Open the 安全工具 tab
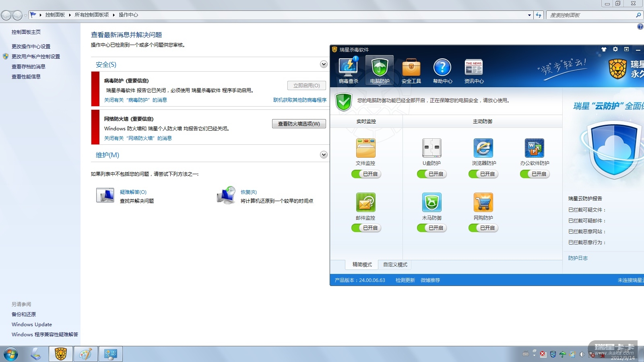The width and height of the screenshot is (644, 362). point(411,71)
